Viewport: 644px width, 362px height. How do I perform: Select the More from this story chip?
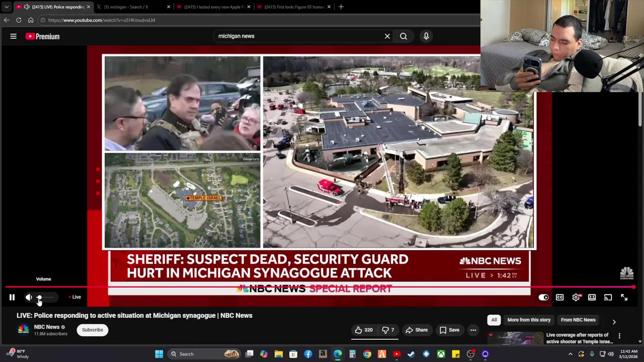529,320
